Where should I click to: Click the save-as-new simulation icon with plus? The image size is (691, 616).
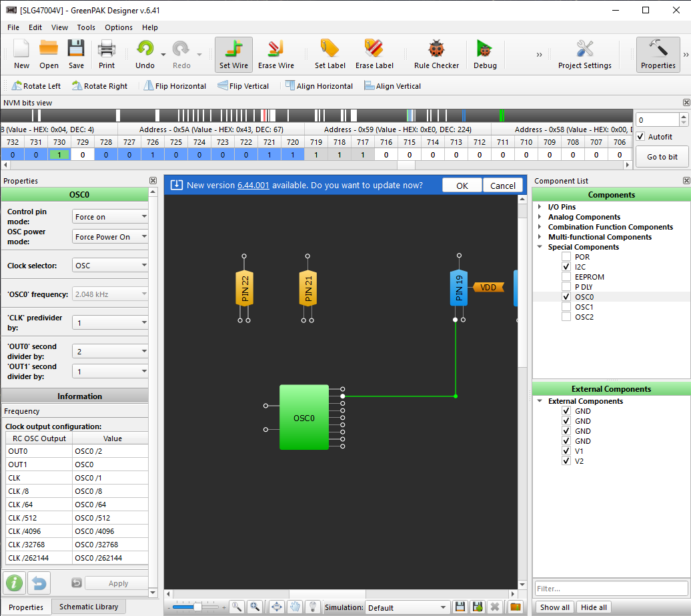[x=478, y=607]
